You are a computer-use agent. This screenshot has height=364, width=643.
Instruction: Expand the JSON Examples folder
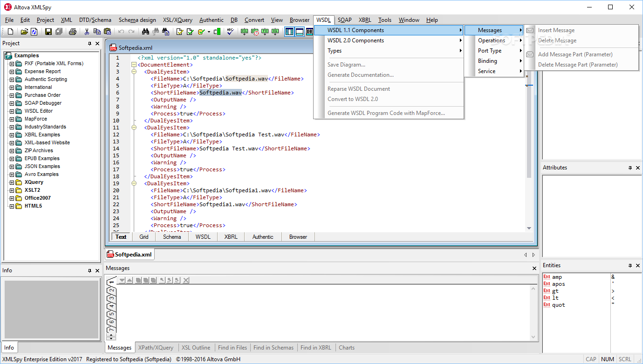pos(12,166)
